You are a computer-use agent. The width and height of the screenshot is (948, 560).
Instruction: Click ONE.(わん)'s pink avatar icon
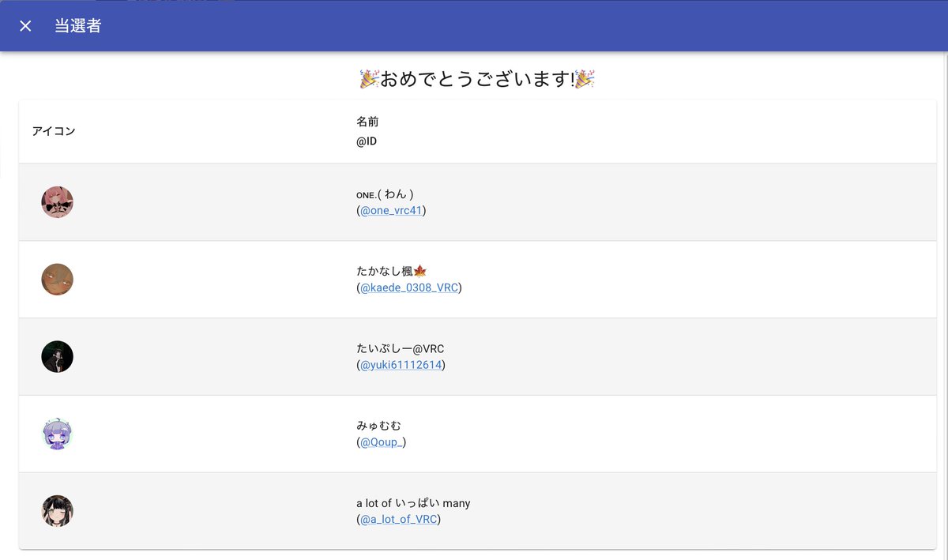coord(57,202)
